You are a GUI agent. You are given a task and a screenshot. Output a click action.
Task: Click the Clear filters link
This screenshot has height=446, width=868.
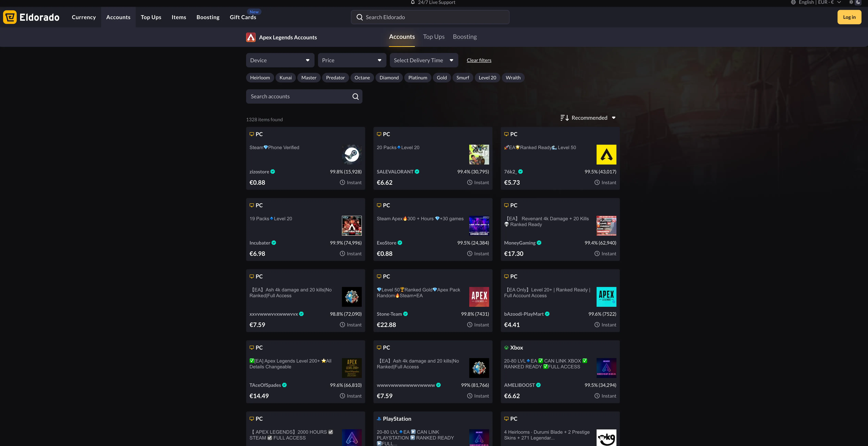(478, 60)
